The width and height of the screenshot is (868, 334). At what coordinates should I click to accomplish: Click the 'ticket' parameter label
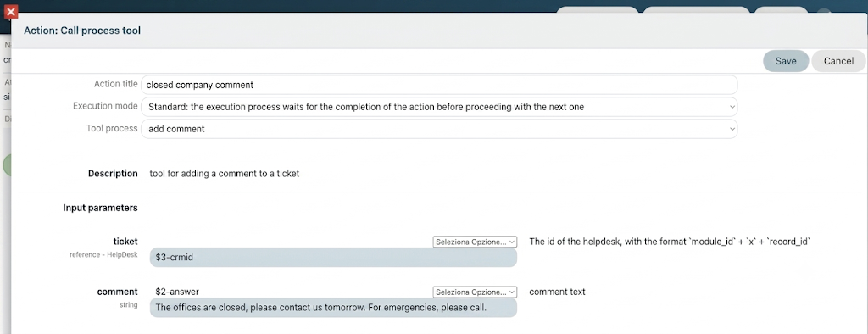coord(125,241)
